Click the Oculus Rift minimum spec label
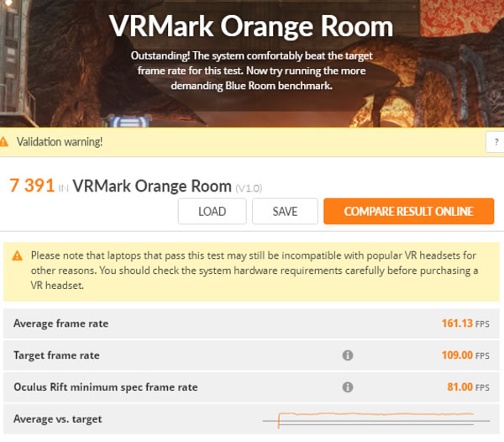 [106, 387]
